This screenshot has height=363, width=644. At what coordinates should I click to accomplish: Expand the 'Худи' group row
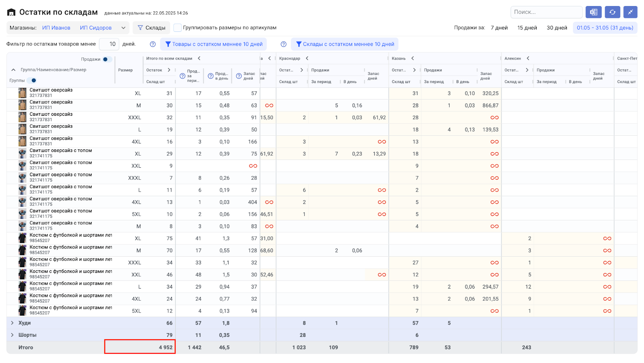pos(12,323)
